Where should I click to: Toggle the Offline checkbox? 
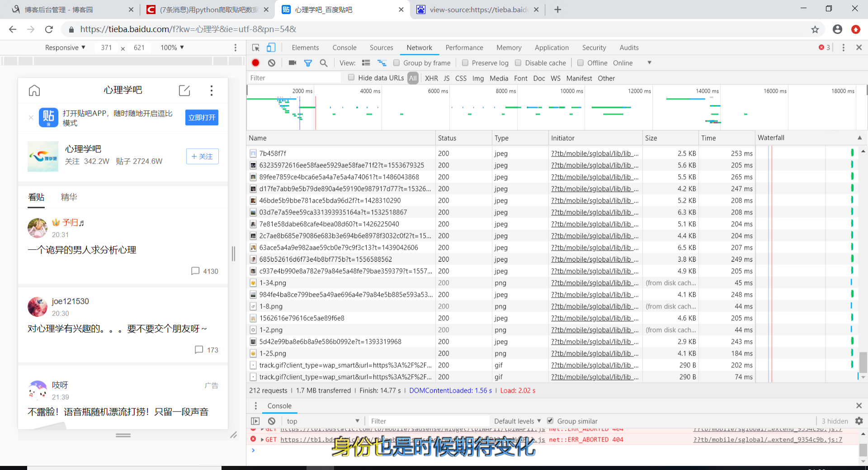[x=580, y=63]
